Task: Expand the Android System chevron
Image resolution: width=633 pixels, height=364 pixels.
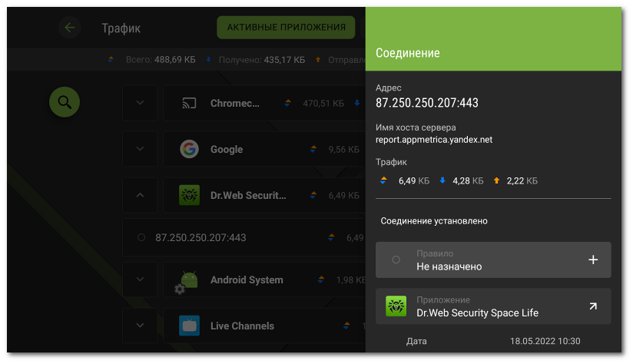Action: [x=140, y=280]
